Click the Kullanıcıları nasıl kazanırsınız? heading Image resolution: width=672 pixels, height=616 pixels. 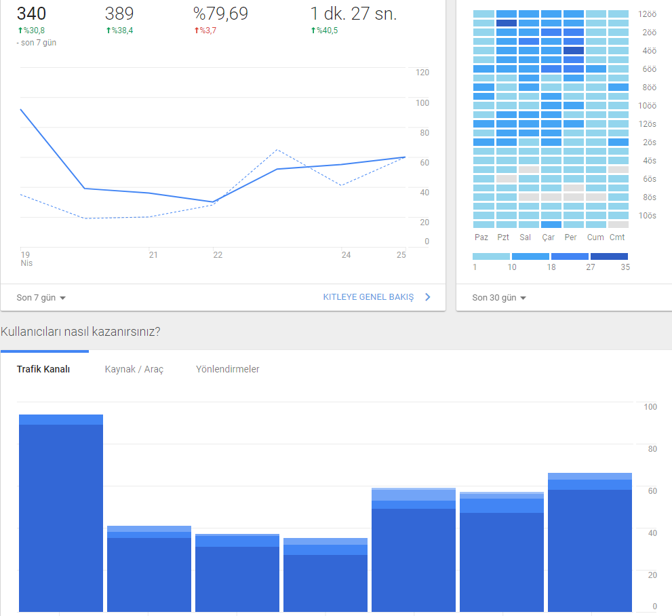81,332
